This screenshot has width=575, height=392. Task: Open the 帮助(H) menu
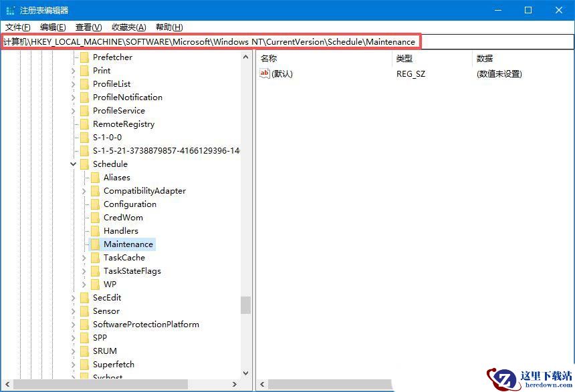169,27
